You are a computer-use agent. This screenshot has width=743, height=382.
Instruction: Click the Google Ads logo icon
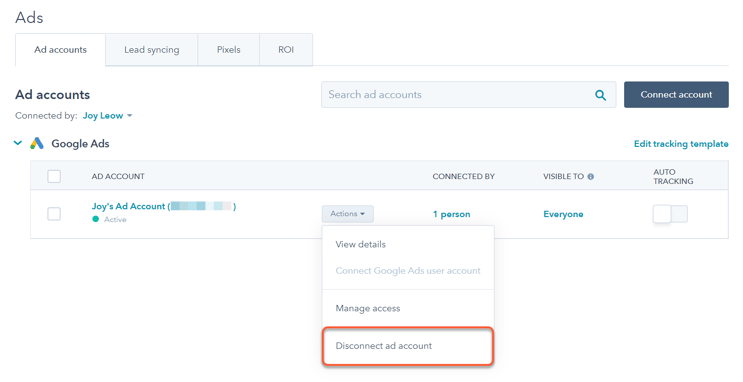[37, 144]
